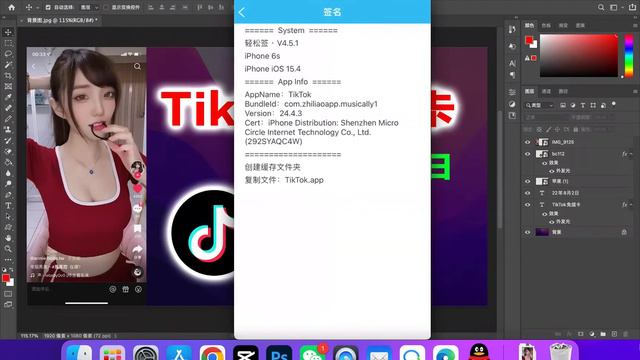
Task: Select the Rectangular Marquee tool
Action: click(x=8, y=43)
